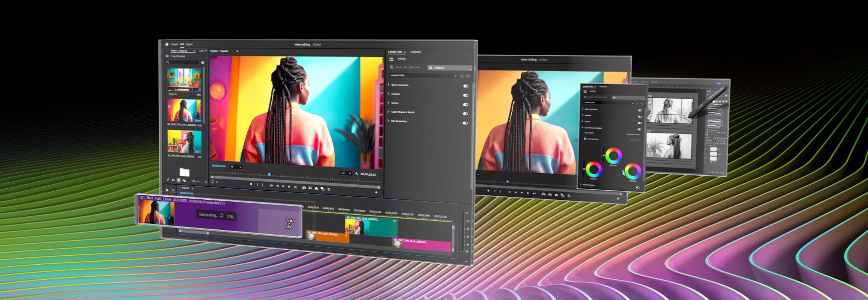Image resolution: width=868 pixels, height=300 pixels.
Task: Open the wrench settings in Program monitor
Action: click(356, 174)
